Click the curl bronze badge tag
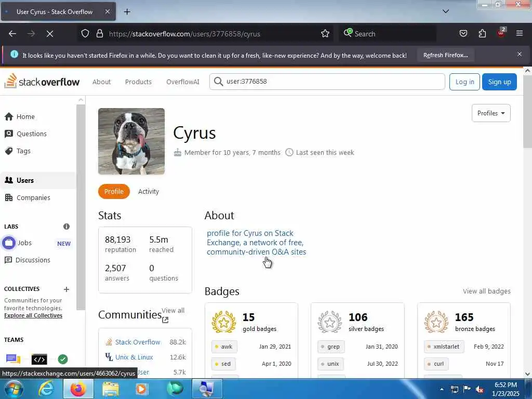The image size is (532, 399). tap(436, 364)
